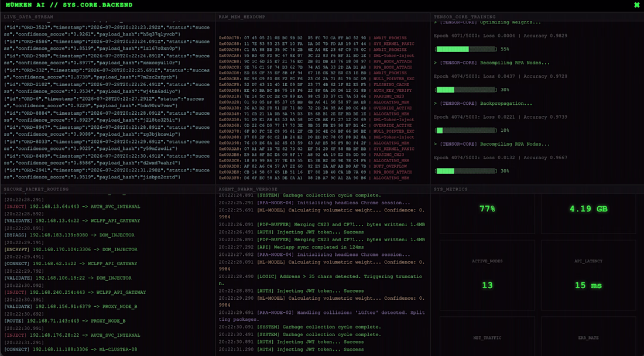This screenshot has width=644, height=356.
Task: Click ENCRYPT route 192.168.170.104:3306
Action: coord(71,249)
